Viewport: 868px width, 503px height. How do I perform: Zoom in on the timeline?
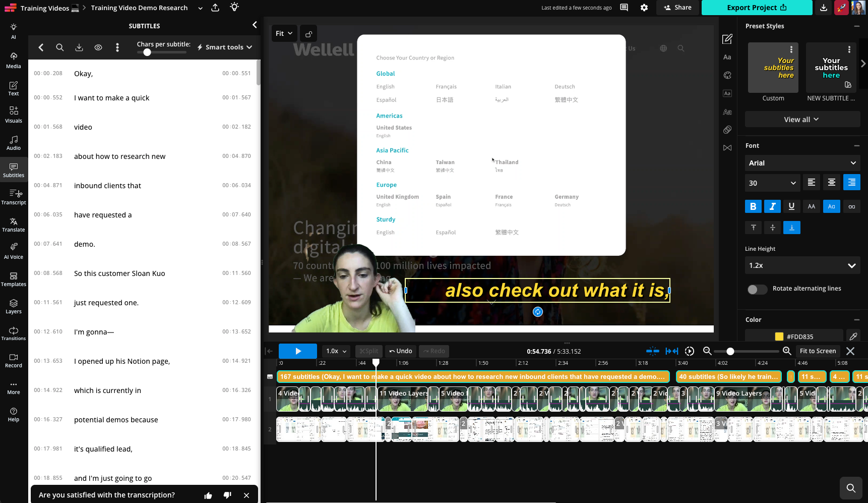pyautogui.click(x=787, y=351)
